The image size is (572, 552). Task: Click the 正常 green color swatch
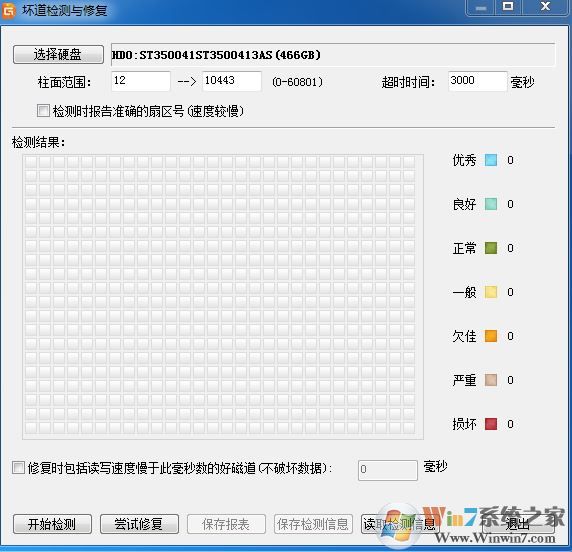coord(491,248)
